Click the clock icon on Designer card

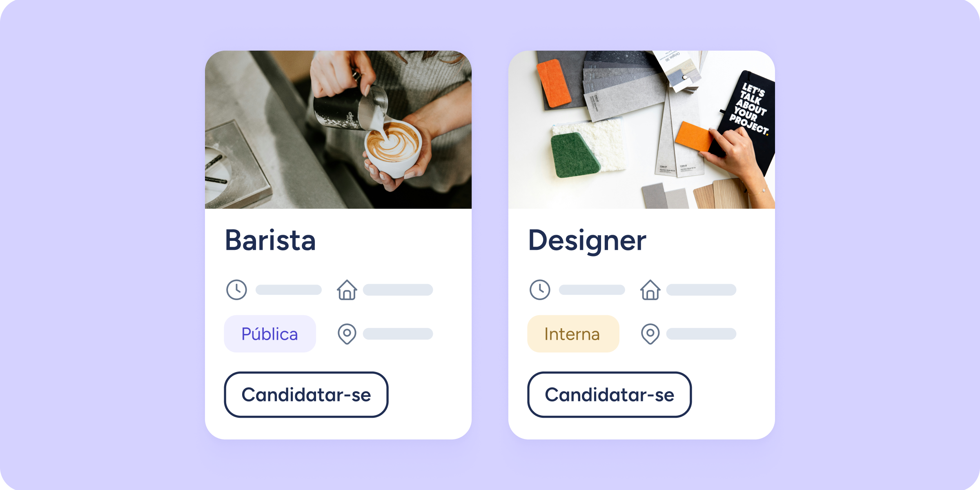pos(540,290)
